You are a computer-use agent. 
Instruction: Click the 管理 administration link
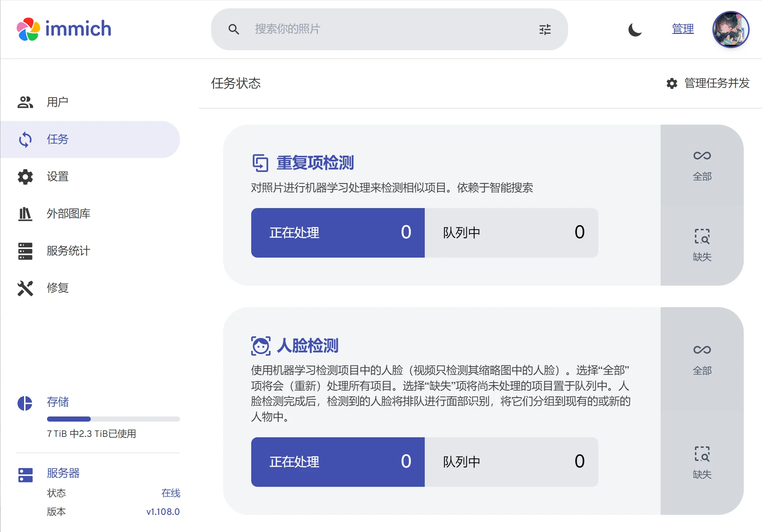683,29
